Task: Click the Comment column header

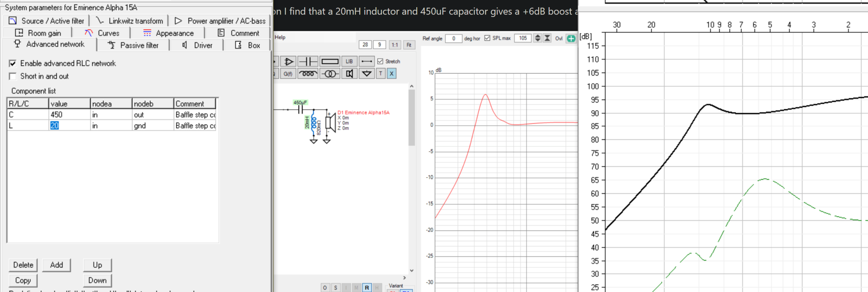Action: [x=195, y=104]
